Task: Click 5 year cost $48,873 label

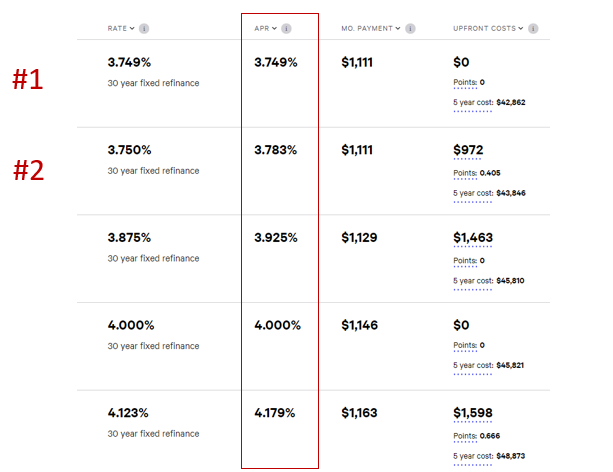Action: point(473,456)
